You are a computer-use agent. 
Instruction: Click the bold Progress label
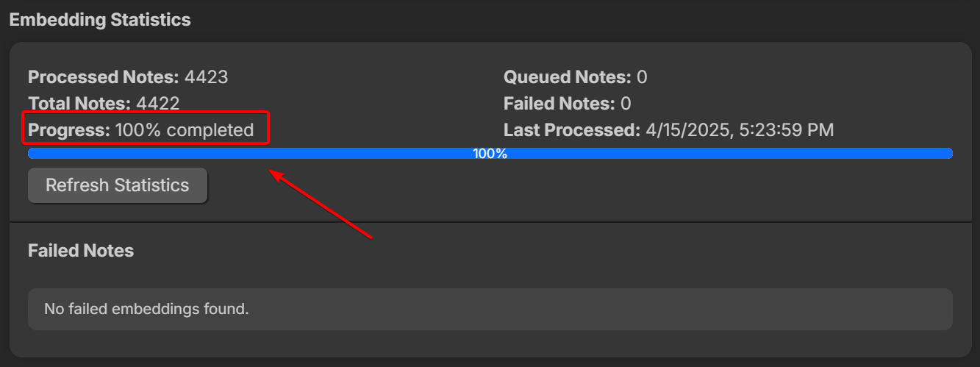pyautogui.click(x=69, y=130)
